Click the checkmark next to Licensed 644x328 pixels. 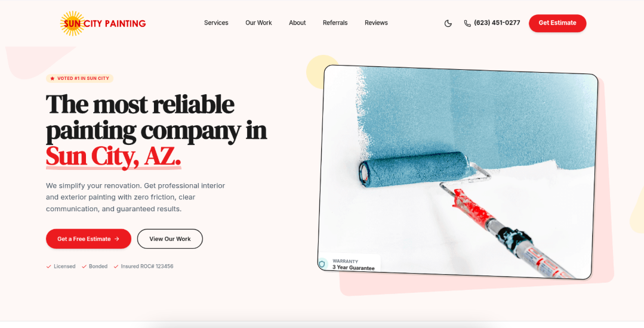tap(48, 267)
